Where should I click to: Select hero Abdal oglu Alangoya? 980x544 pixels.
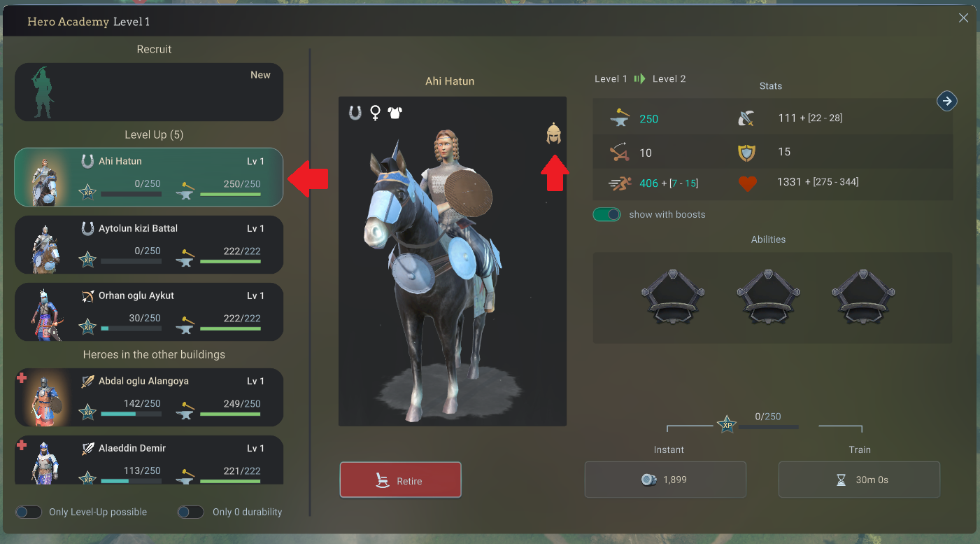tap(149, 397)
